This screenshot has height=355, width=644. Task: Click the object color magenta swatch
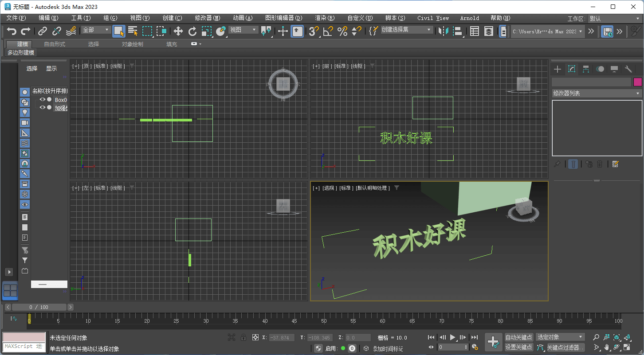[638, 82]
